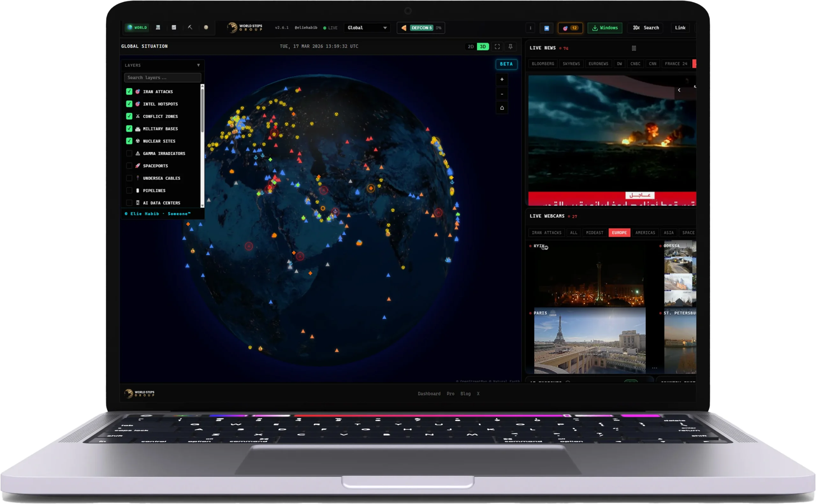Image resolution: width=816 pixels, height=504 pixels.
Task: Uncheck the Iran Attacks layer checkbox
Action: (x=129, y=92)
